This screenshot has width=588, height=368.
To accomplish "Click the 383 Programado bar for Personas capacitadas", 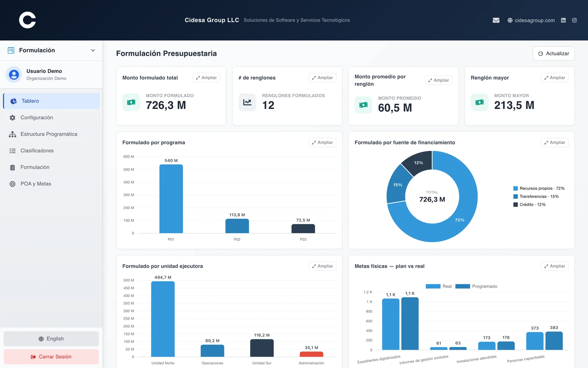I will 554,341.
